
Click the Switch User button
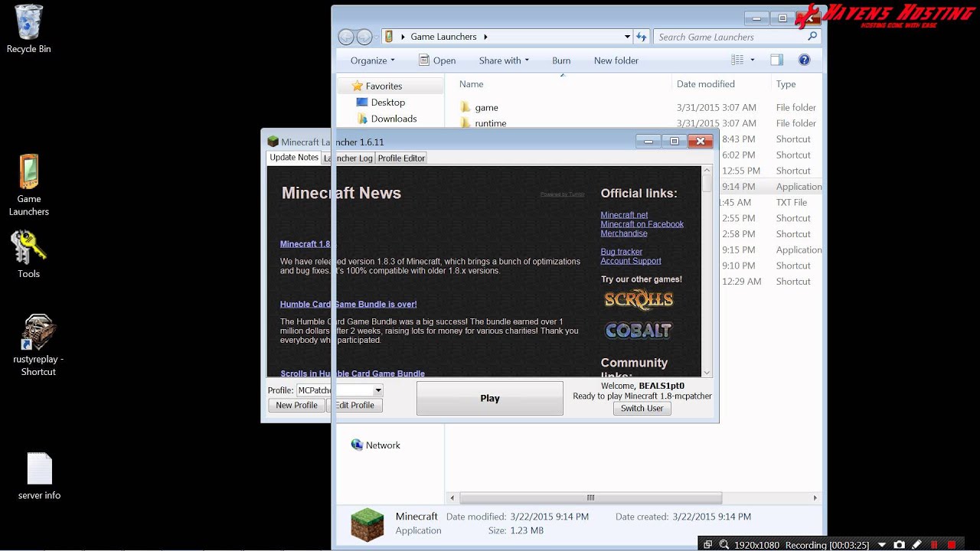642,408
